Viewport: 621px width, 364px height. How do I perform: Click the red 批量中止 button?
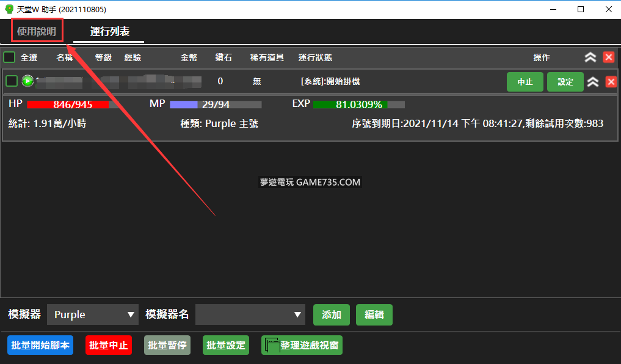109,345
